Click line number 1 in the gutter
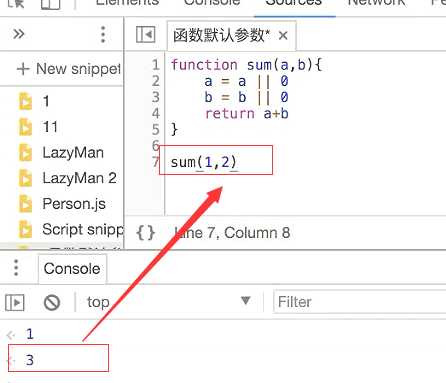This screenshot has width=446, height=383. click(156, 65)
